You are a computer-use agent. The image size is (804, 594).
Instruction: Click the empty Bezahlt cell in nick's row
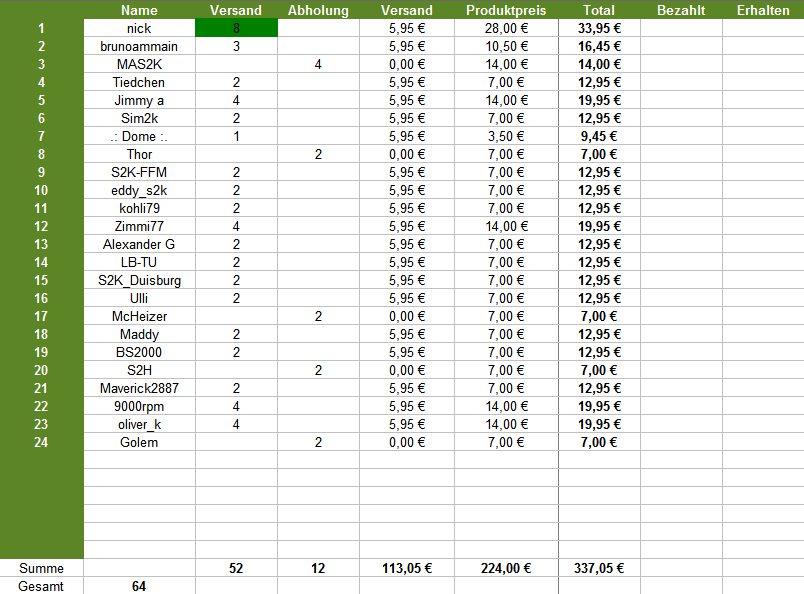(x=680, y=28)
